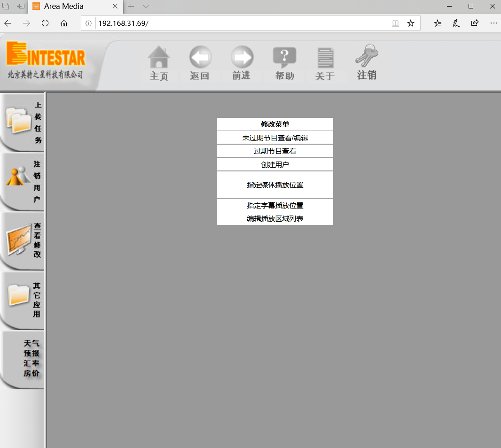Viewport: 501px width, 448px height.
Task: Open the browser more options menu
Action: pos(493,23)
